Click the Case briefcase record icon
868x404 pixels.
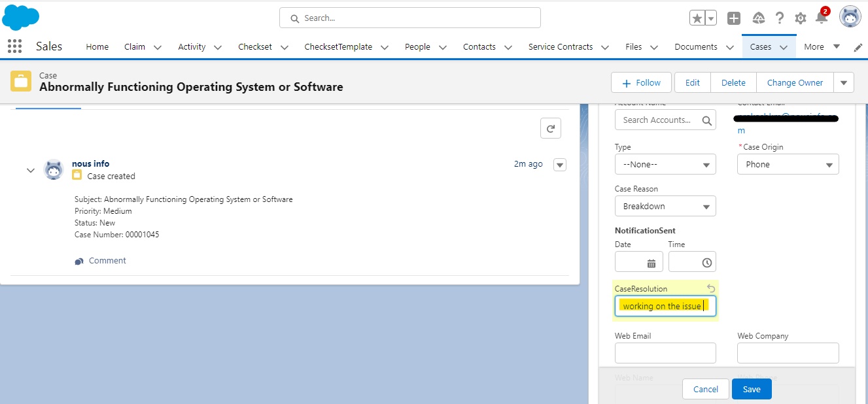21,81
